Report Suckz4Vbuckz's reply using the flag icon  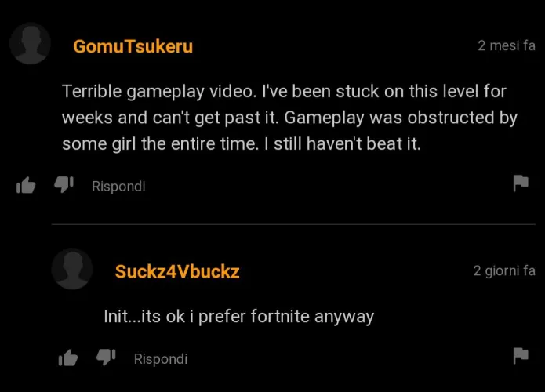click(x=521, y=355)
